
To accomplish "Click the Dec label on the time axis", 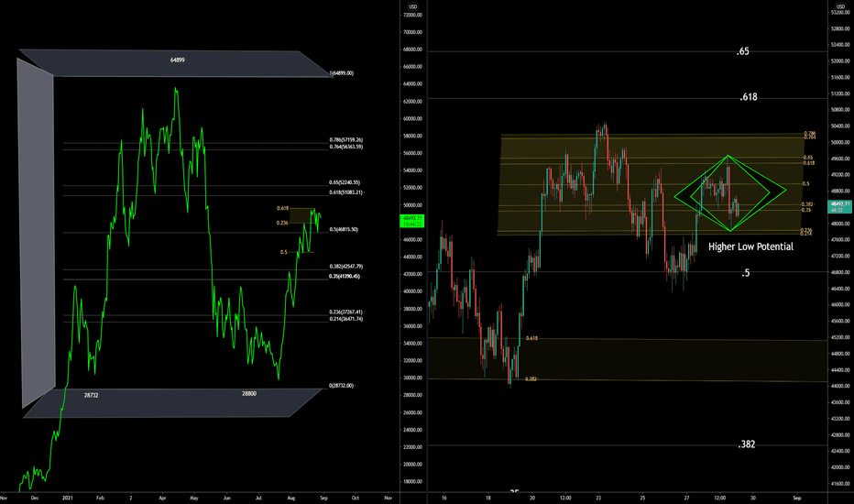I will click(35, 498).
